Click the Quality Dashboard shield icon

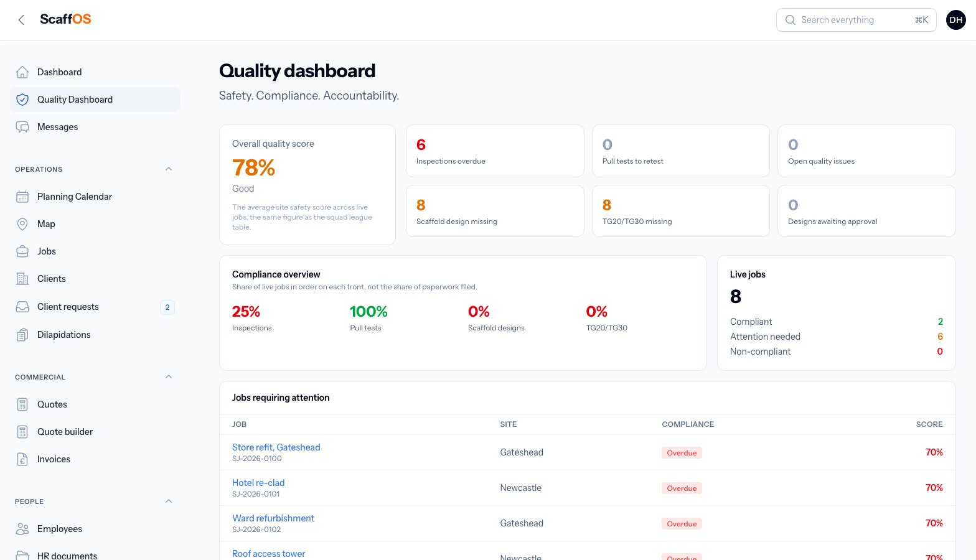pos(22,100)
